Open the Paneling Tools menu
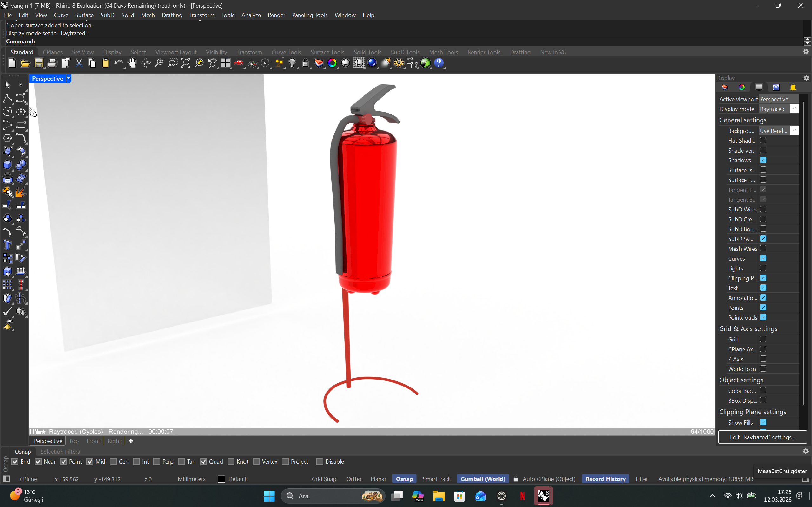 point(309,15)
